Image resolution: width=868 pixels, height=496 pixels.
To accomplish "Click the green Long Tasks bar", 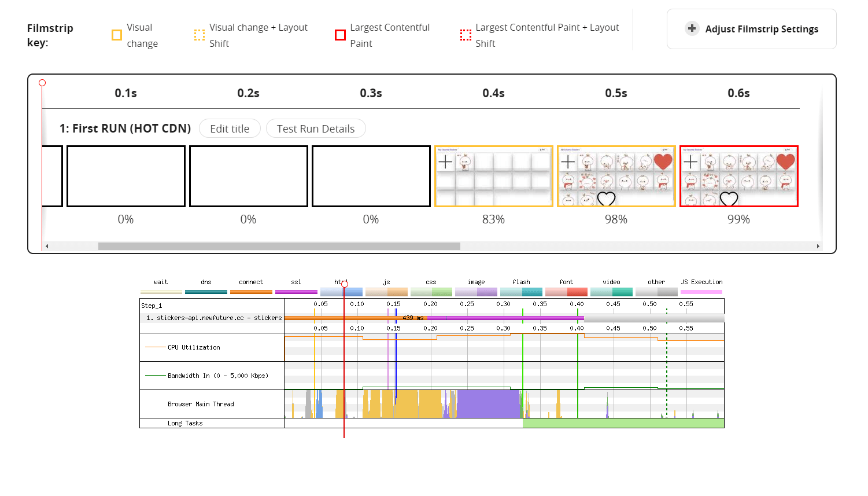I will coord(623,423).
